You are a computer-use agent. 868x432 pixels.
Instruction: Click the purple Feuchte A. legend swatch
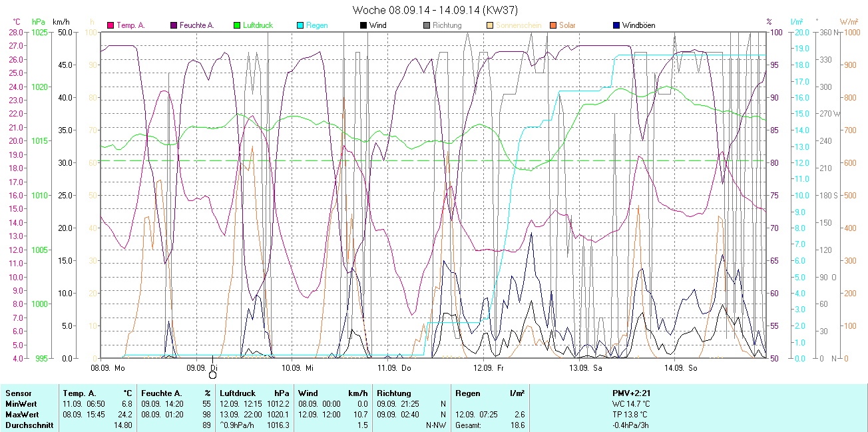point(174,25)
